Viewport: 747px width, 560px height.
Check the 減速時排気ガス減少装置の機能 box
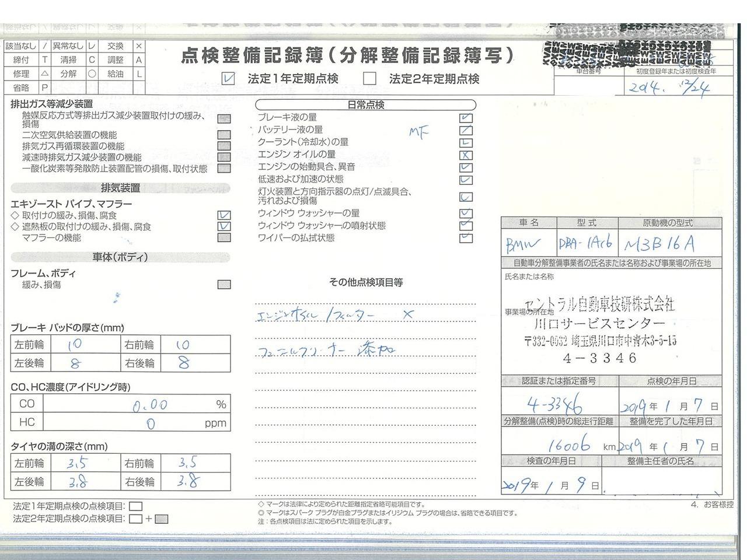224,157
